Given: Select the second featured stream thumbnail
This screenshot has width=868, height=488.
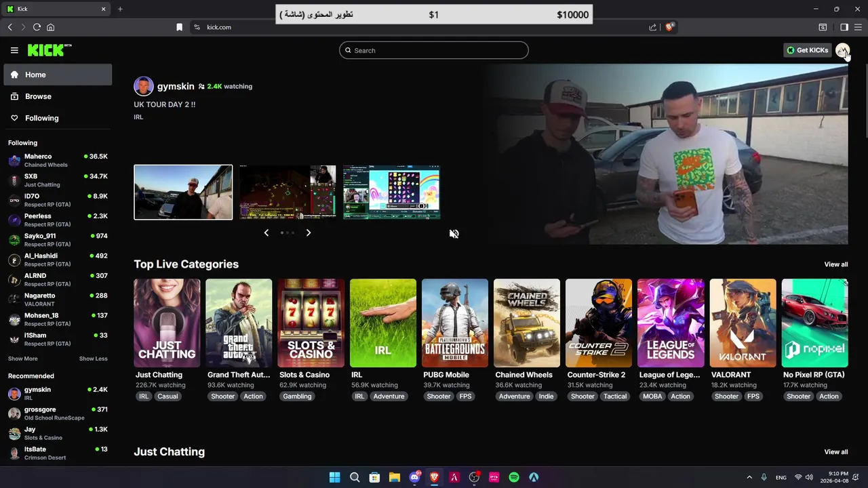Looking at the screenshot, I should coord(288,192).
